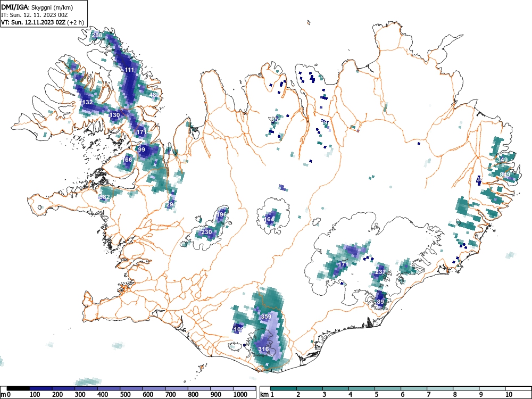Screen dimensions: 532x399
Task: Click the 'VT: Sun. 12.11.2023 02Z (+2 h)' line
Action: 43,22
